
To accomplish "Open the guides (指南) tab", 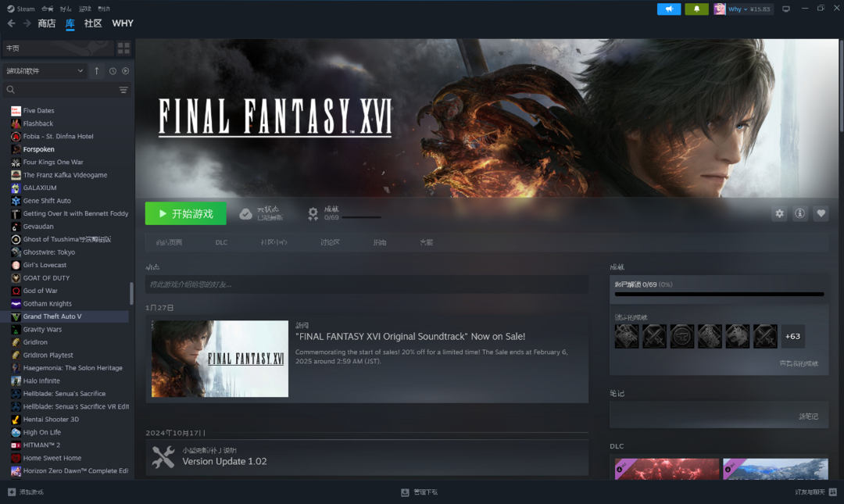I will point(380,242).
